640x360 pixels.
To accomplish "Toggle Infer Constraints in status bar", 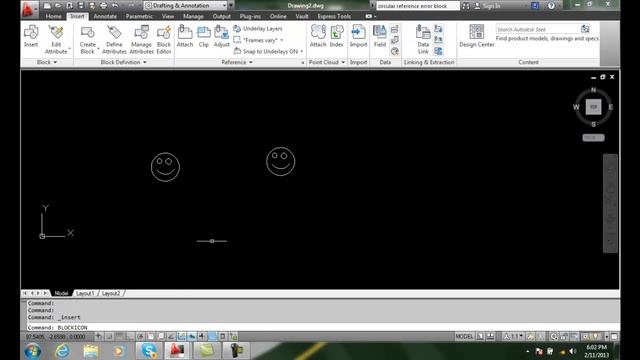I will tap(99, 336).
